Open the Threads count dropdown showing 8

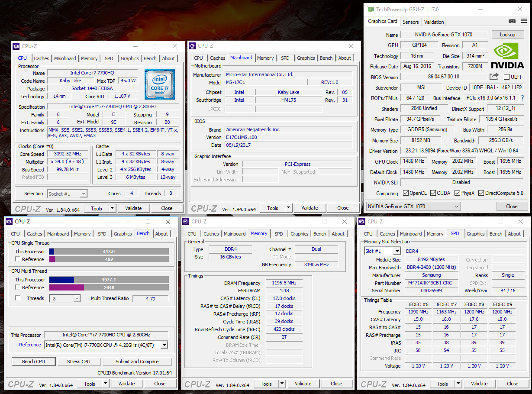click(65, 298)
